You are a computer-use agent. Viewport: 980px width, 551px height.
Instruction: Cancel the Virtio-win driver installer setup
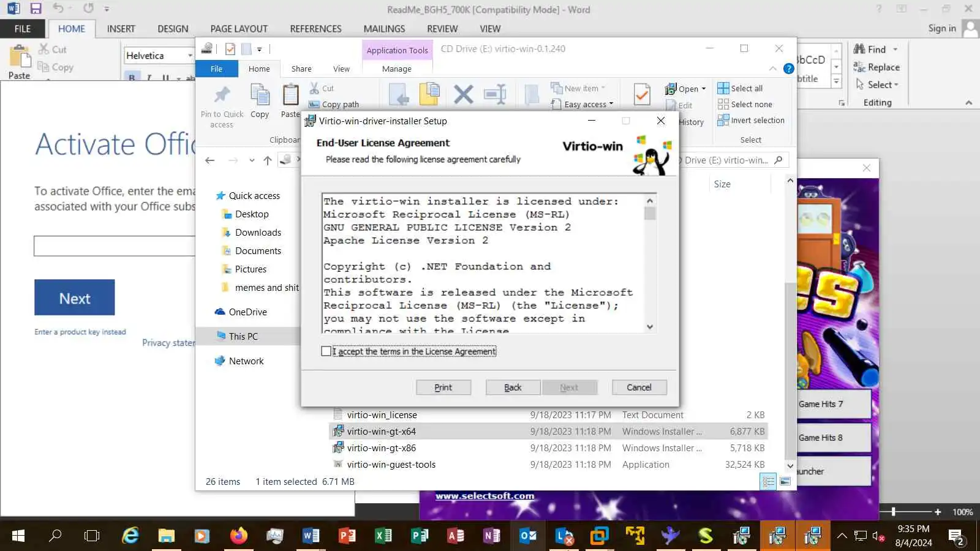[x=639, y=388]
